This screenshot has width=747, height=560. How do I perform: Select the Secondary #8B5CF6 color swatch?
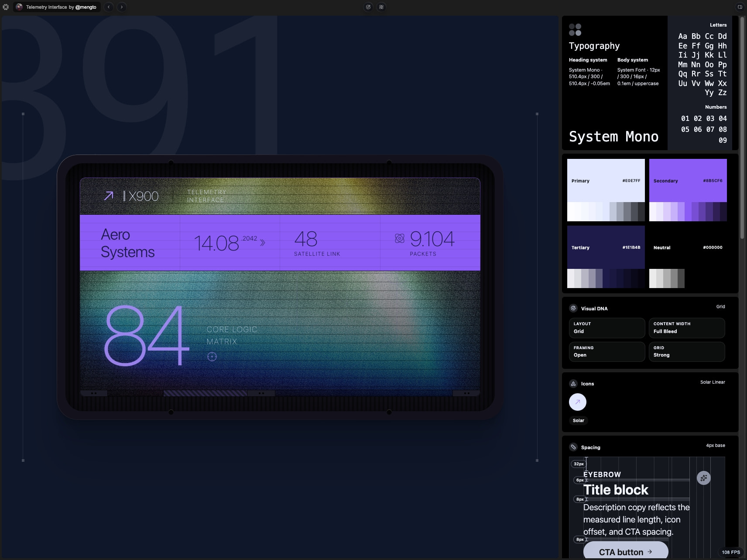[x=688, y=180]
